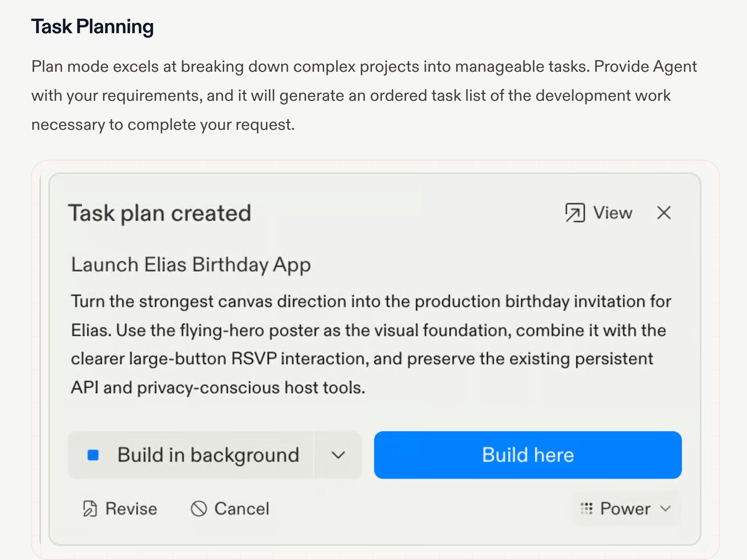The image size is (747, 560).
Task: Expand the Build in background dropdown arrow
Action: click(338, 455)
